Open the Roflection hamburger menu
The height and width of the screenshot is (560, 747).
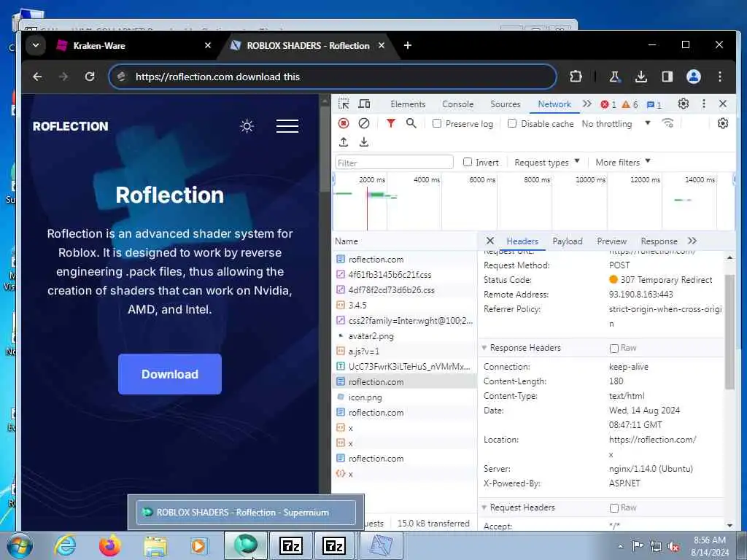pyautogui.click(x=287, y=126)
